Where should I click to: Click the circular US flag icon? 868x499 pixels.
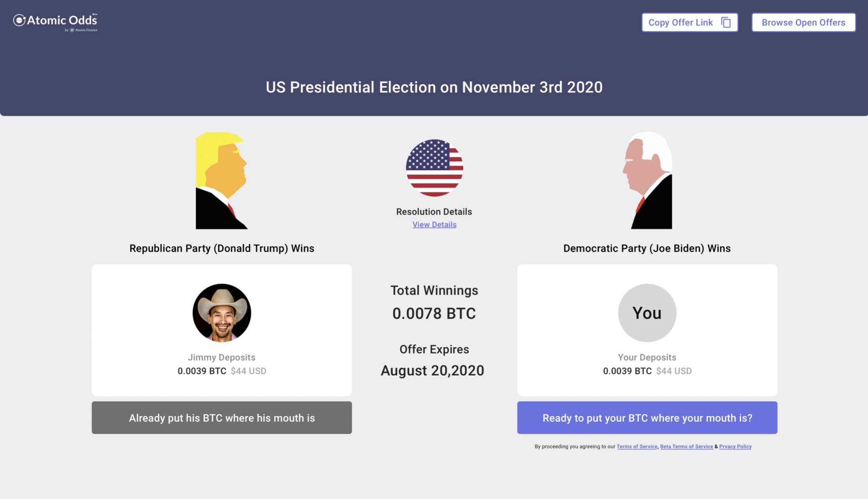click(434, 168)
